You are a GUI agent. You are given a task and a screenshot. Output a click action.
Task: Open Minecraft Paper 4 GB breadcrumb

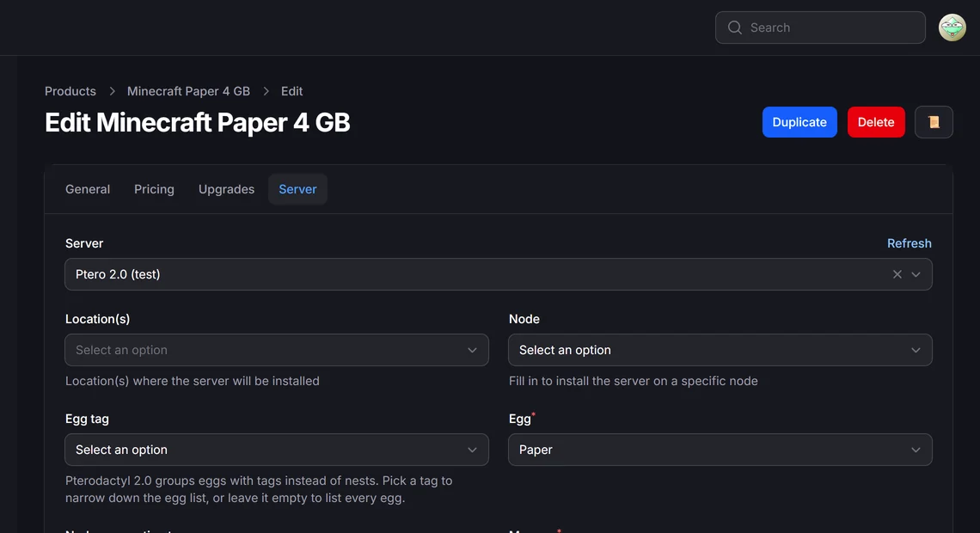coord(188,91)
